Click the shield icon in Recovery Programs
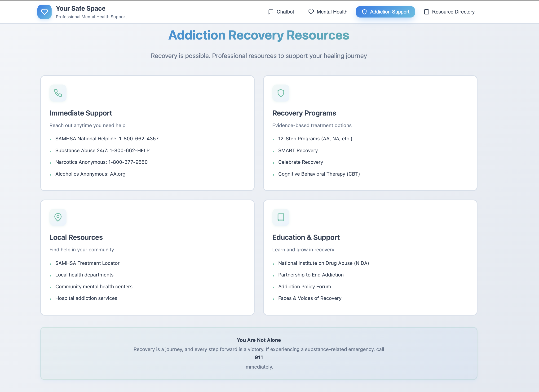539x392 pixels. 281,93
